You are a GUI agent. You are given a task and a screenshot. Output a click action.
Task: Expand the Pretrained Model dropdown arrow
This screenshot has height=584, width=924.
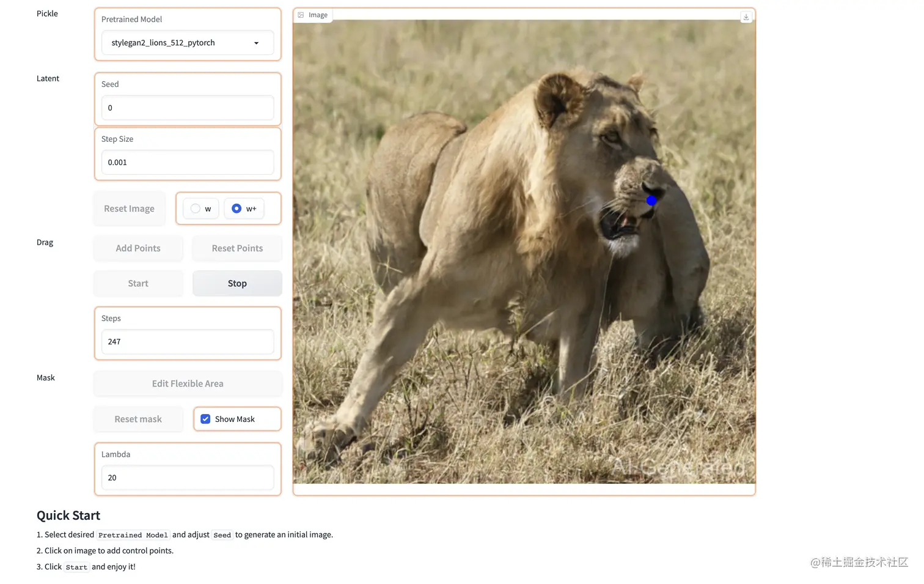click(256, 43)
